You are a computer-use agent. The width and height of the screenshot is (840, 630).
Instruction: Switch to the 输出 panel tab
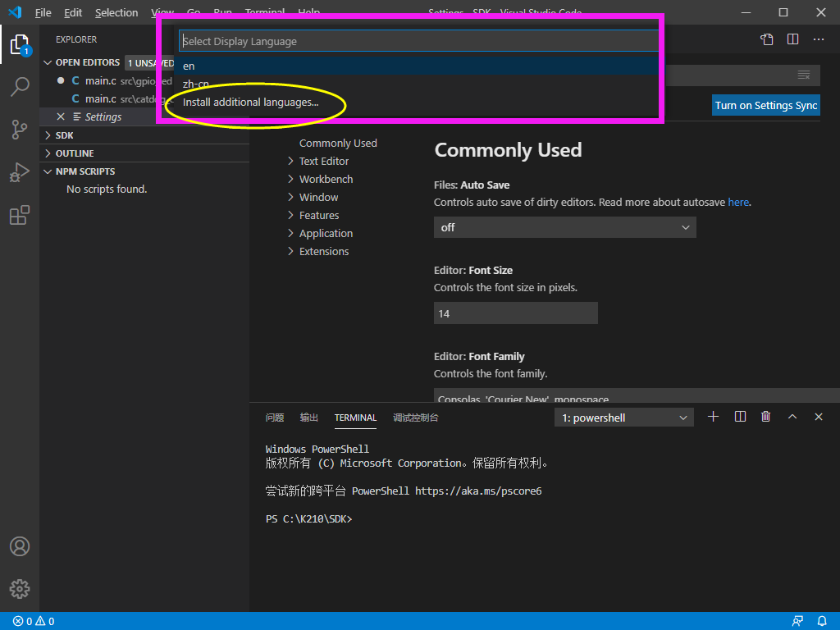309,418
